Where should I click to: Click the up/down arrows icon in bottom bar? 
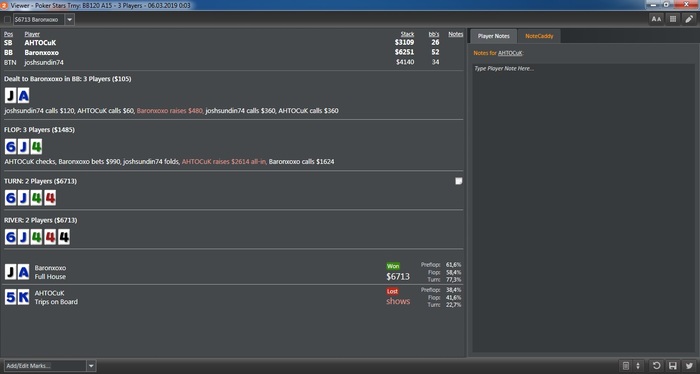pyautogui.click(x=638, y=366)
